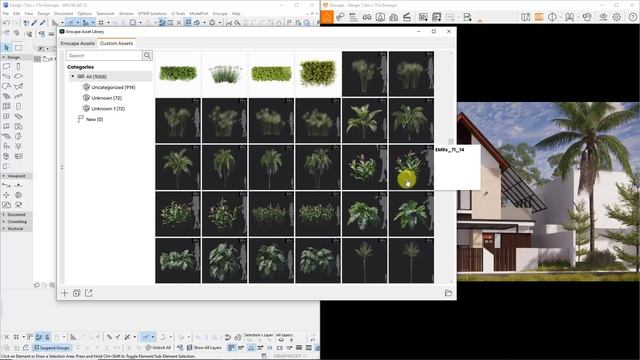Click the search magnifier icon in Asset Library
This screenshot has width=640, height=360.
pyautogui.click(x=147, y=56)
